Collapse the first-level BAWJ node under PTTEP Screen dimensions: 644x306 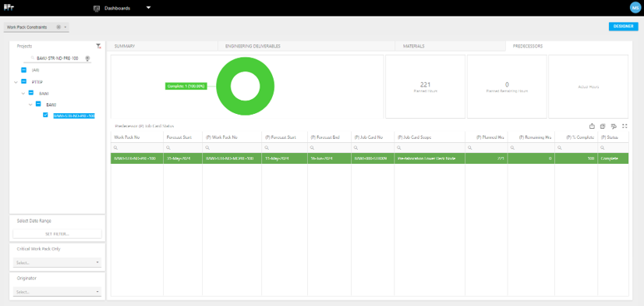click(23, 94)
